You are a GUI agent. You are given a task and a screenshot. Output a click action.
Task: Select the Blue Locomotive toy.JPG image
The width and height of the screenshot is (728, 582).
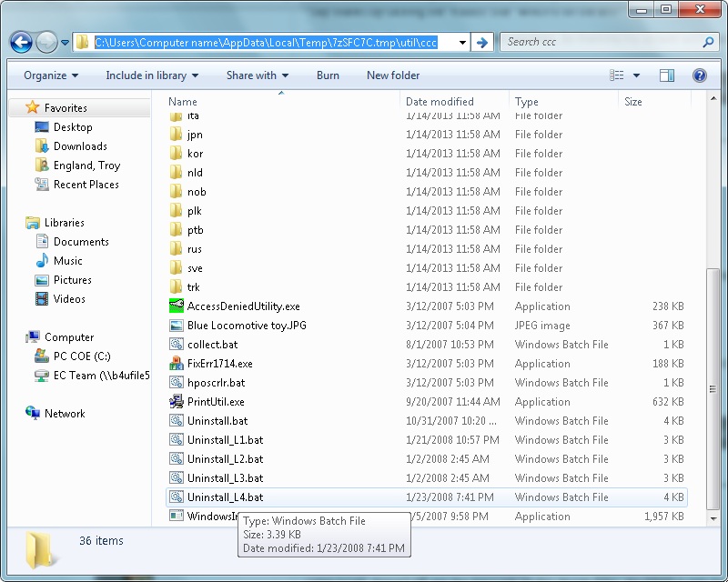[246, 325]
